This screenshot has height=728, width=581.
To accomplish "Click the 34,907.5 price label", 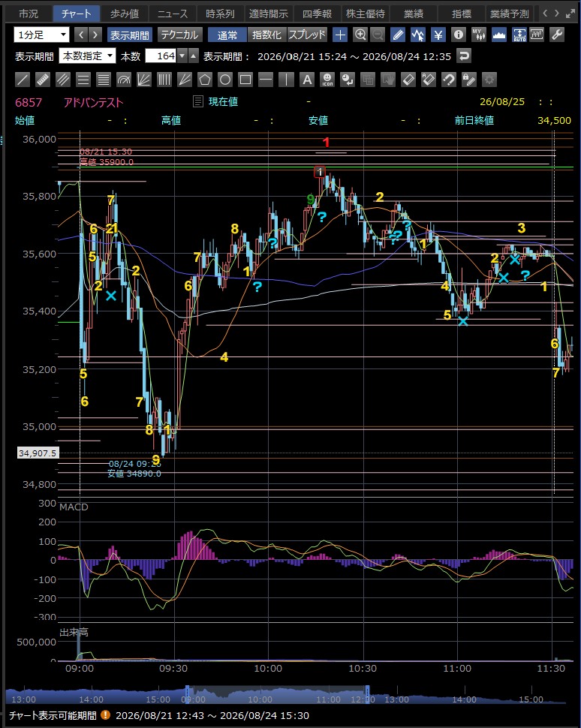I will pyautogui.click(x=38, y=453).
